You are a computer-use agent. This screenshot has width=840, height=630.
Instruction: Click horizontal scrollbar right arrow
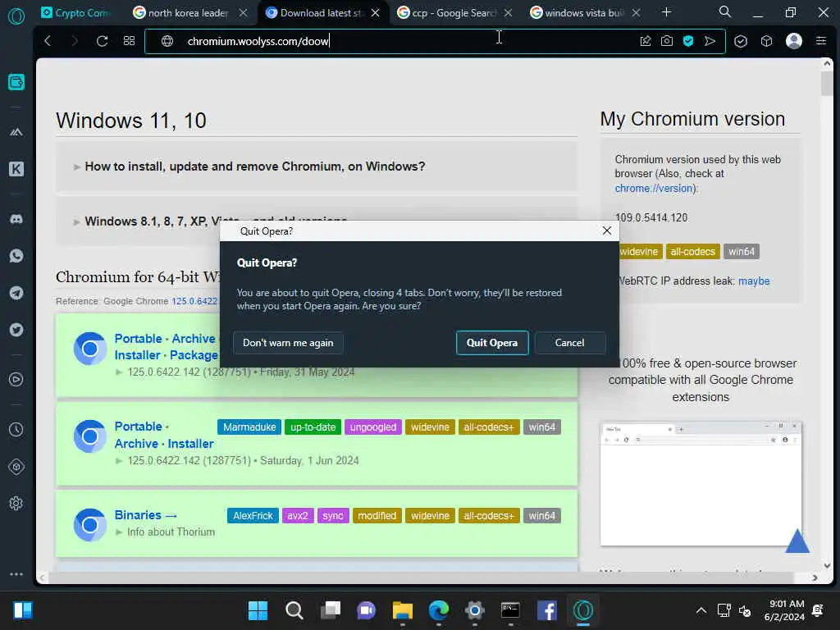click(x=815, y=577)
